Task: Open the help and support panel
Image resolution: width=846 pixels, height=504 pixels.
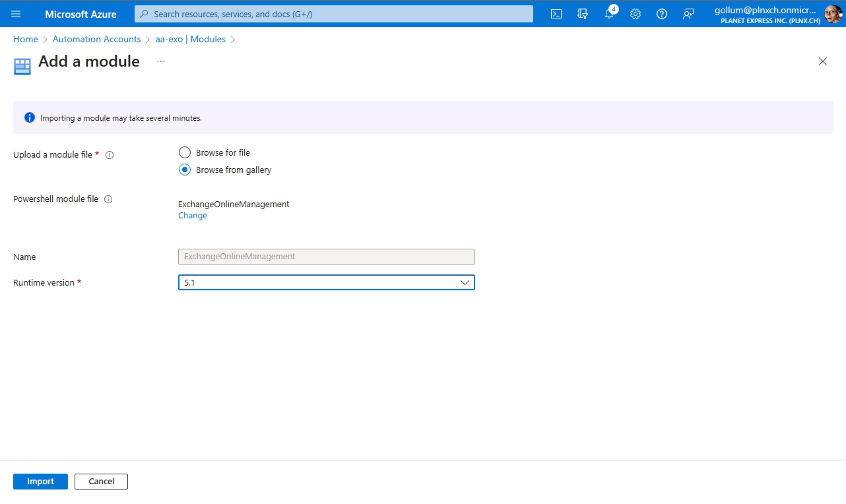Action: pos(661,14)
